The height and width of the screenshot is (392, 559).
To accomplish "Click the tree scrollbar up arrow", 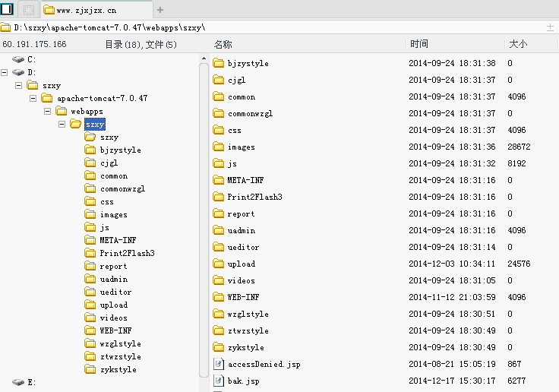I will coord(204,58).
